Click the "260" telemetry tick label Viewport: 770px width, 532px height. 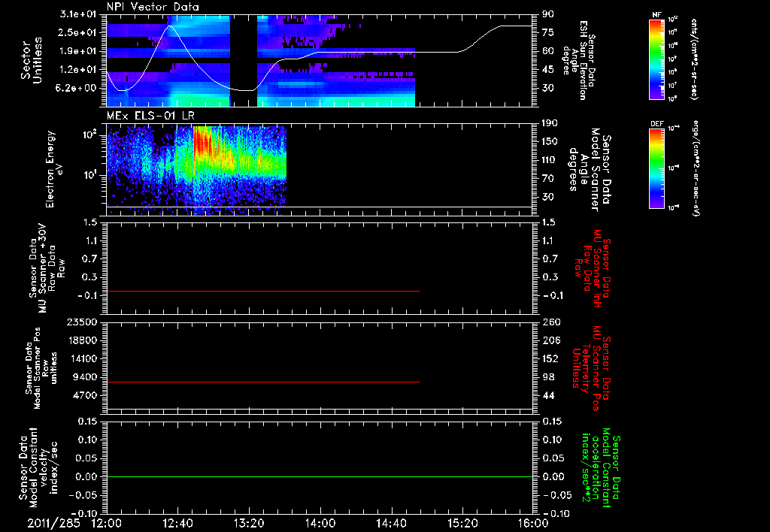click(x=550, y=322)
